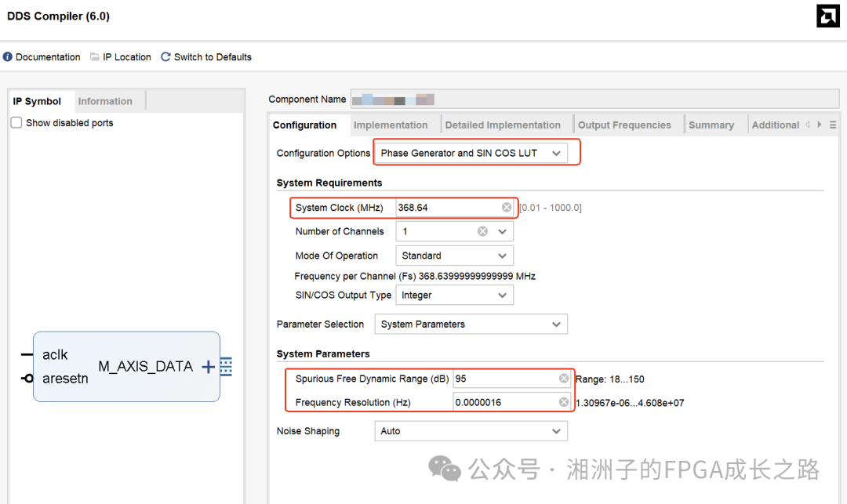Click the Frequency Resolution (Hz) input field
The width and height of the screenshot is (847, 504).
(x=511, y=403)
